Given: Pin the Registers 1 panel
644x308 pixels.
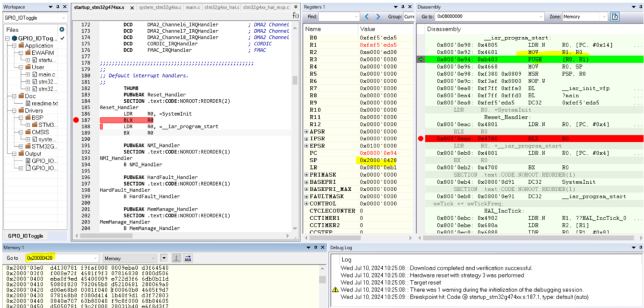Looking at the screenshot, I should click(x=402, y=7).
